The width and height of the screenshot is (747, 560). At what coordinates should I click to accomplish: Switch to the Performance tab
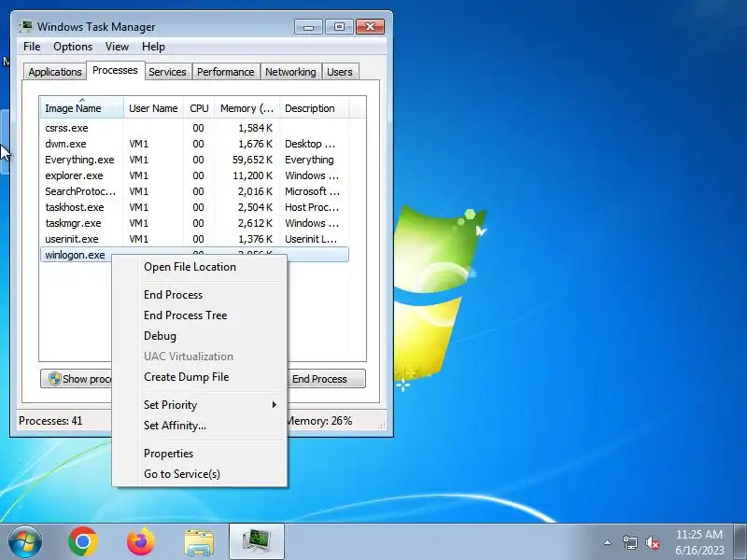(x=226, y=72)
